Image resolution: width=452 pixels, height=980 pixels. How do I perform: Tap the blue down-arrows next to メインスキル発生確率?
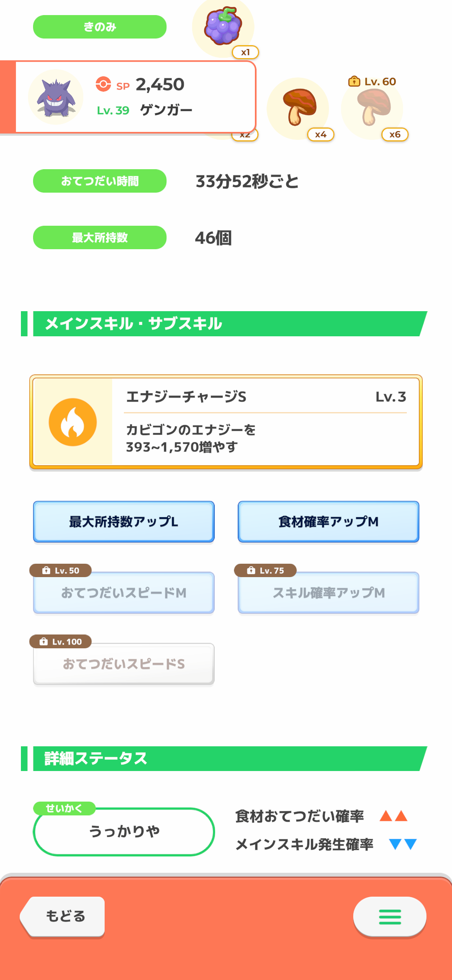coord(403,844)
